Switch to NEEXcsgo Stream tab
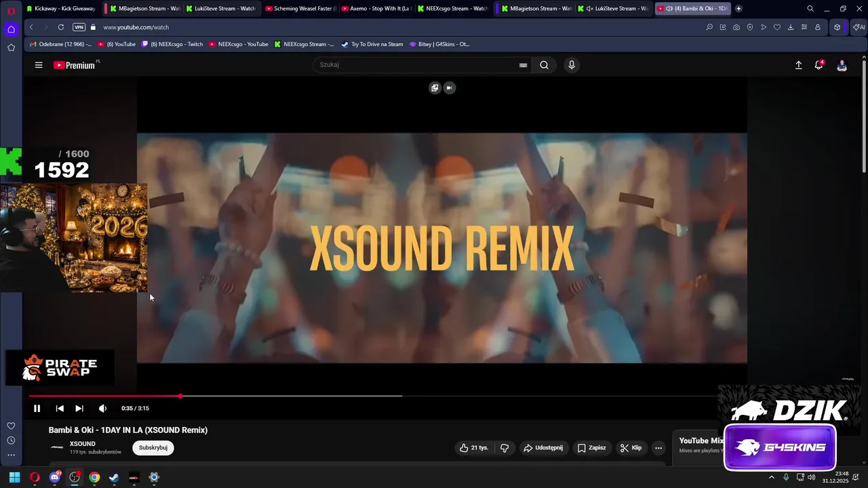This screenshot has height=488, width=868. [453, 9]
